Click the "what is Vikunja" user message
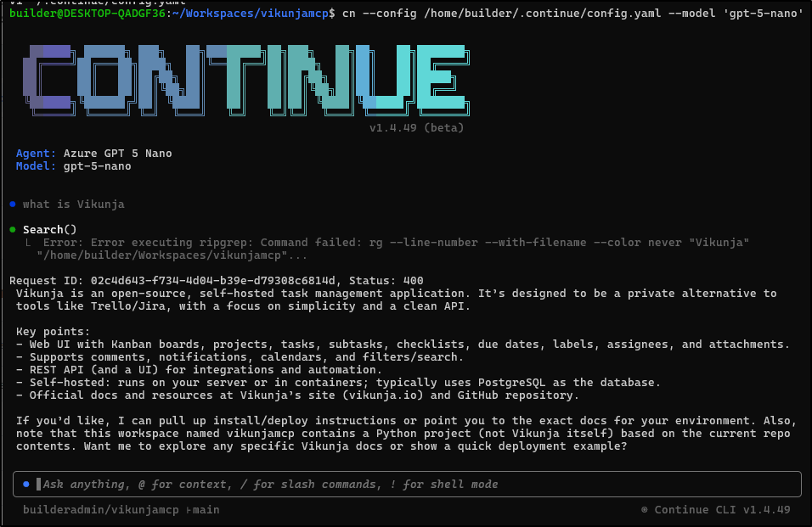Screen dimensions: 812x527 [x=74, y=205]
